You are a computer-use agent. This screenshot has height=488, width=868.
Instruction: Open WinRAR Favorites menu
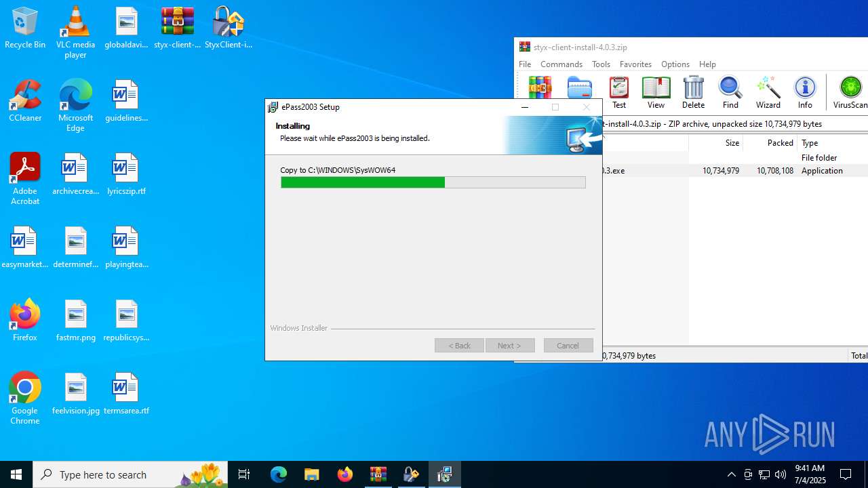[635, 64]
